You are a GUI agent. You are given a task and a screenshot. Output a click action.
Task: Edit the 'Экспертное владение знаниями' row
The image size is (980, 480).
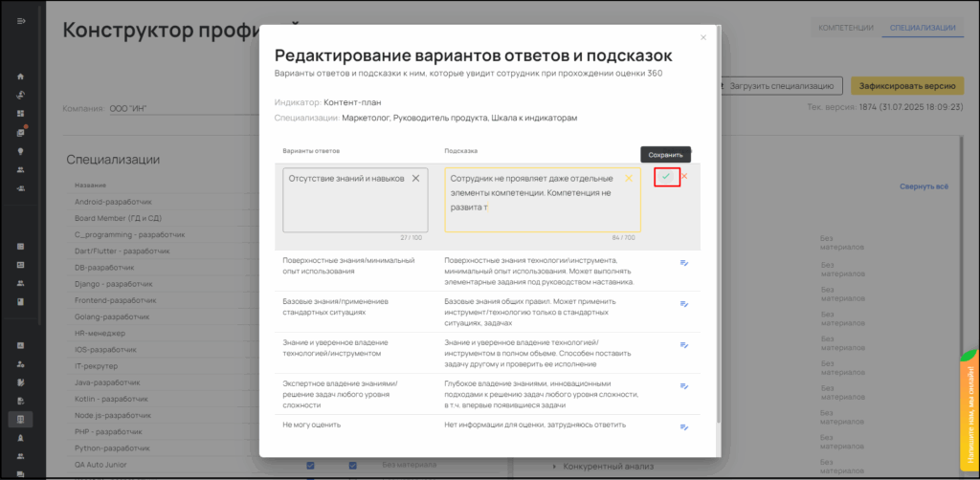click(x=683, y=387)
